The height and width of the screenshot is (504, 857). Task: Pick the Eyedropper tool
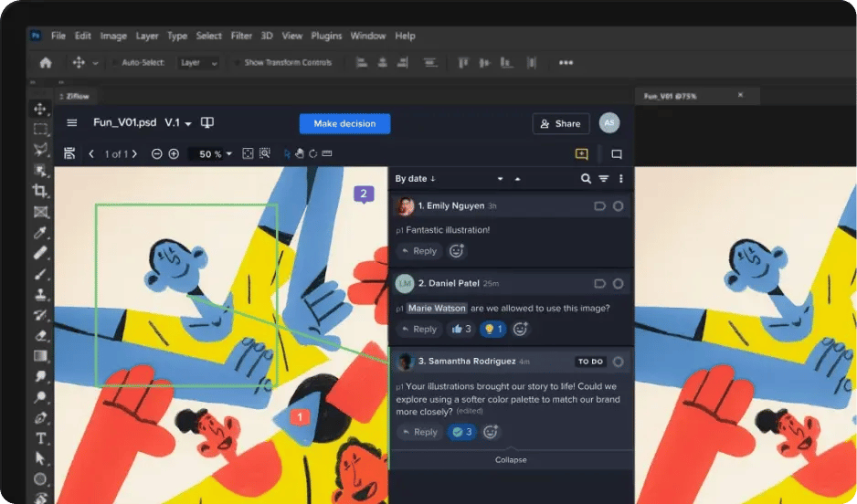[x=40, y=233]
